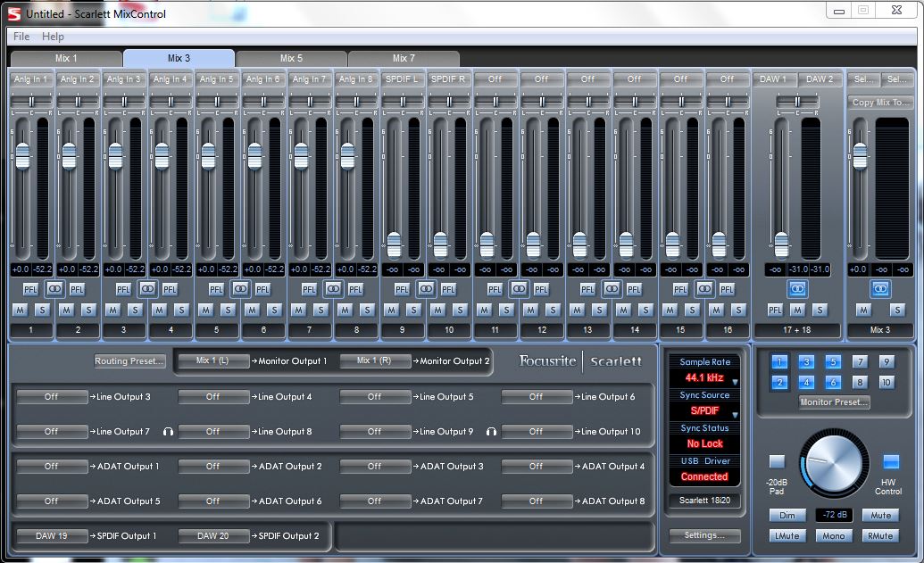Switch to the Mix 5 tab

(x=292, y=58)
